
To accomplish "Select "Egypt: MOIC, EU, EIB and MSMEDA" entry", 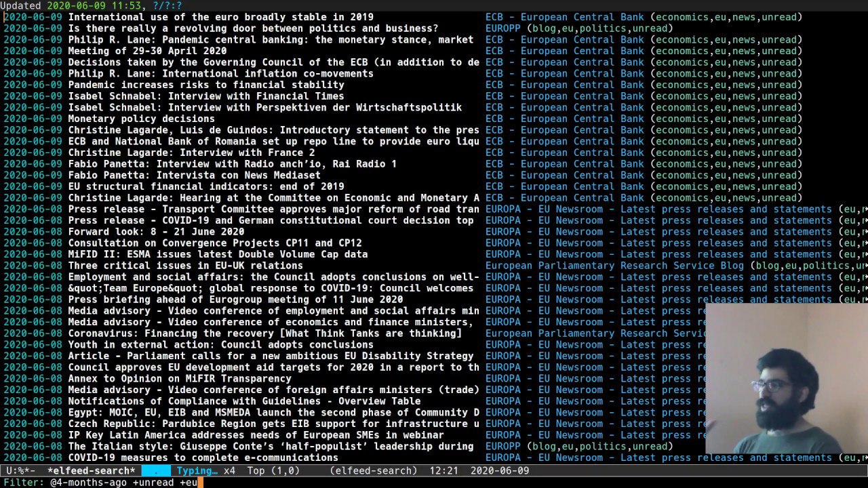I will (273, 413).
